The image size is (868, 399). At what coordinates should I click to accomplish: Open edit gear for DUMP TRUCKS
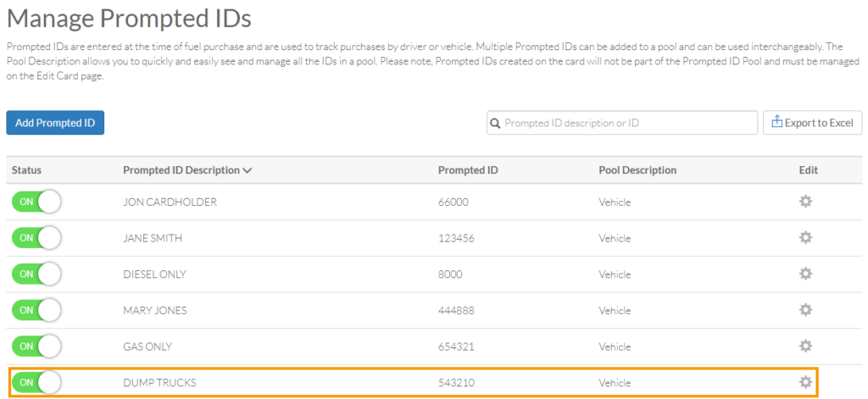805,382
